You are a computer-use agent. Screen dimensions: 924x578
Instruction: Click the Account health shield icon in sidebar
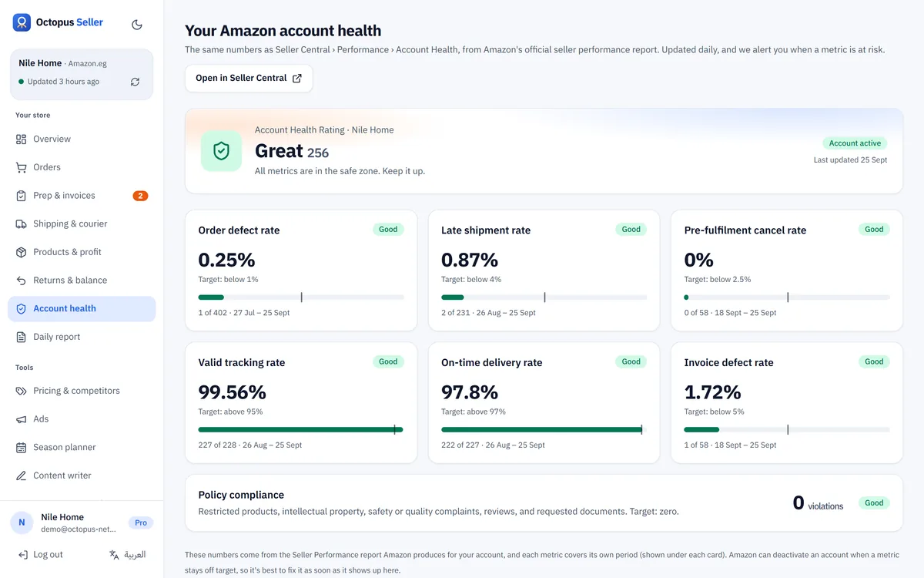point(21,308)
